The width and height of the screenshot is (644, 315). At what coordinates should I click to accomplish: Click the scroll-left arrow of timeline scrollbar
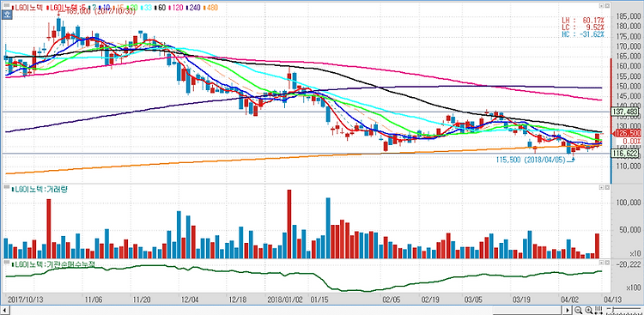(x=6, y=310)
